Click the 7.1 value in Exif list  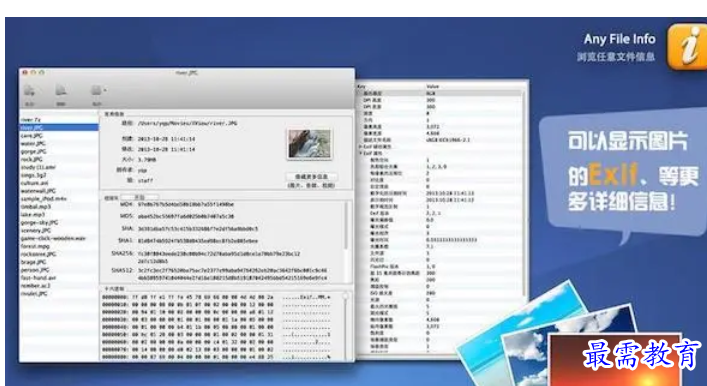click(430, 247)
